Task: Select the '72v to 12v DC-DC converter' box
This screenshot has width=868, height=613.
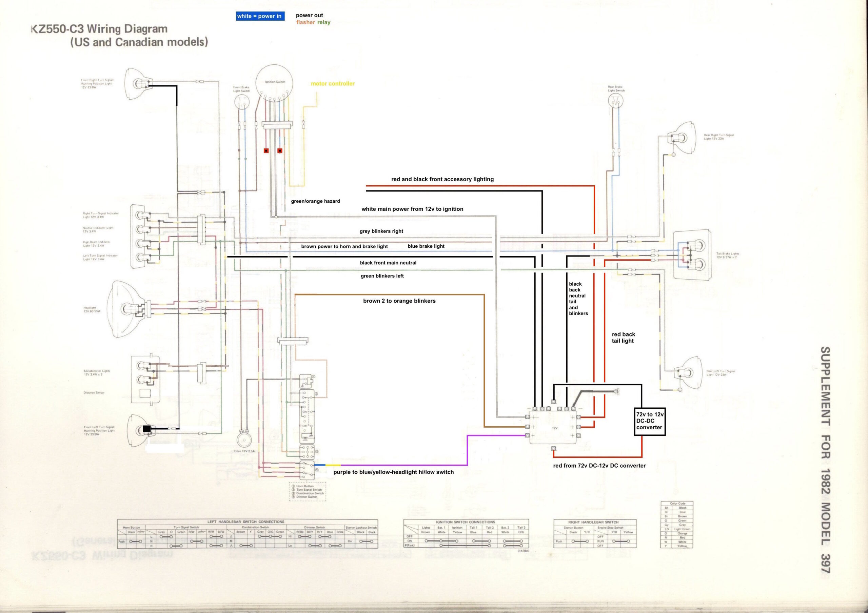Action: point(650,422)
